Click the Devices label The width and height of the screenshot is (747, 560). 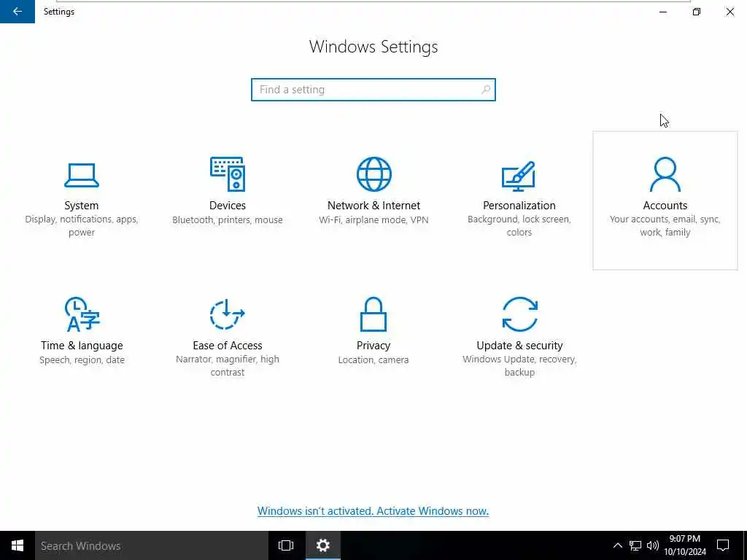228,205
